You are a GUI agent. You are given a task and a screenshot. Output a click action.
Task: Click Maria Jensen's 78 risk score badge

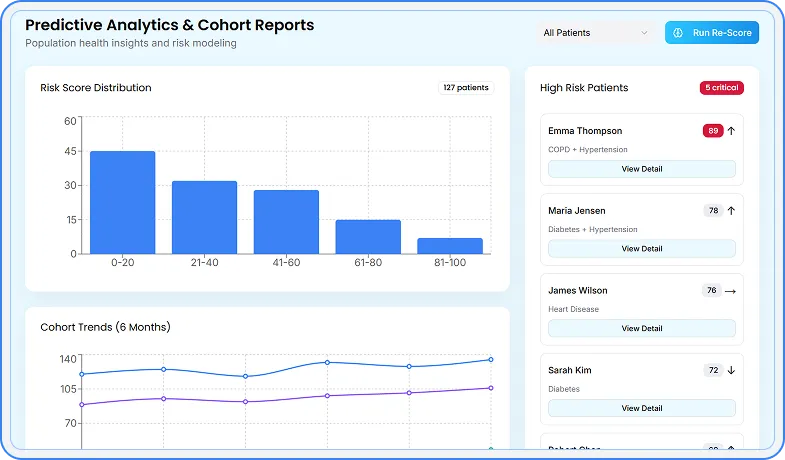tap(713, 211)
